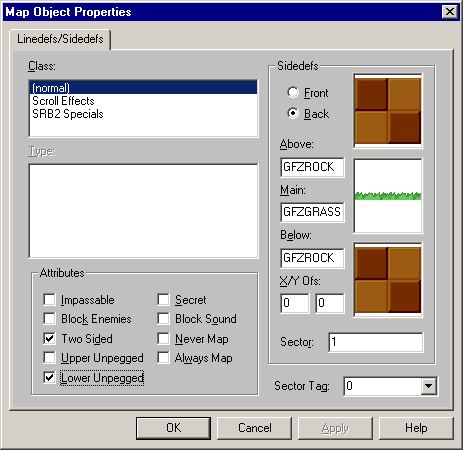The height and width of the screenshot is (450, 463).
Task: Open Help for this dialog
Action: [x=416, y=428]
